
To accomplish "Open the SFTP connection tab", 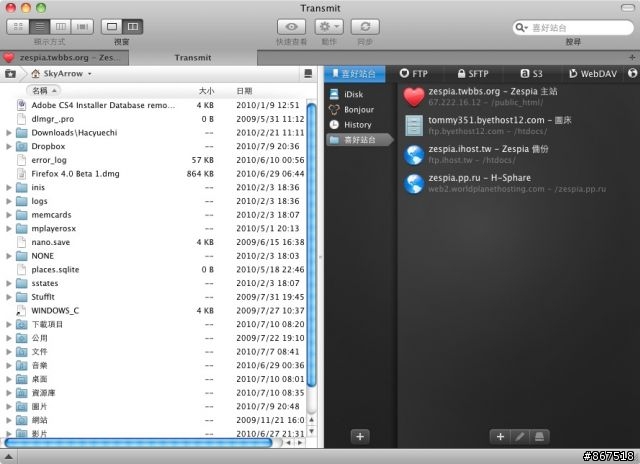I will click(473, 74).
